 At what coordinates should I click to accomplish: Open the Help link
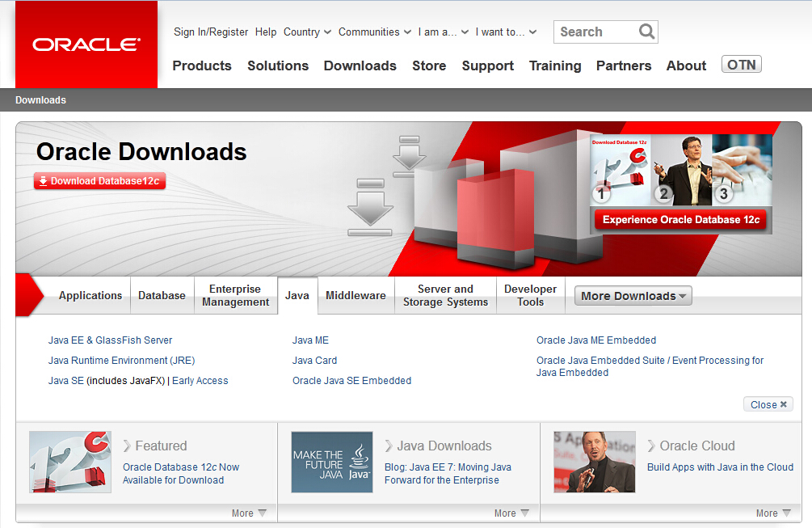[x=266, y=32]
